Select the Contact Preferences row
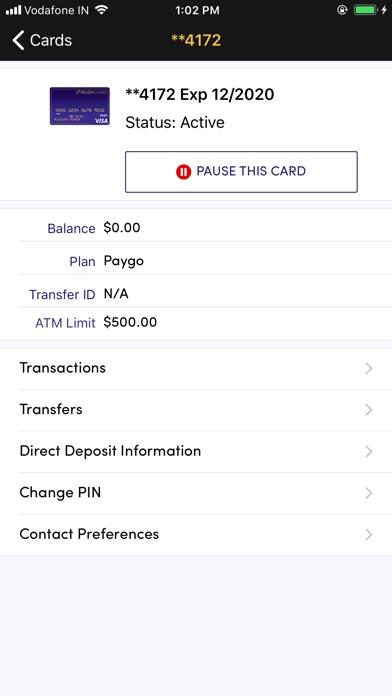Viewport: 392px width, 696px height. click(196, 535)
